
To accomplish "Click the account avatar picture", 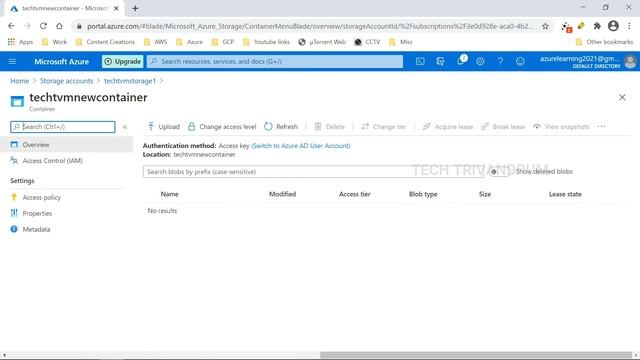I will (x=630, y=62).
